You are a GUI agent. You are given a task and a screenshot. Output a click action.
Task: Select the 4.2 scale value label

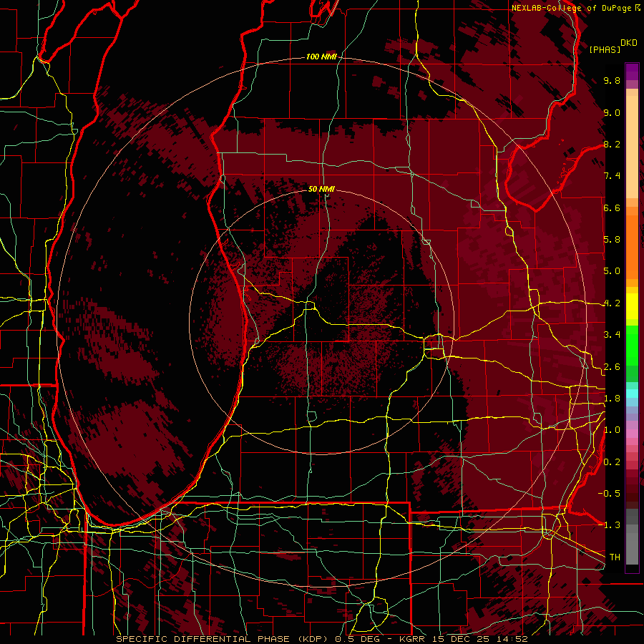[612, 303]
